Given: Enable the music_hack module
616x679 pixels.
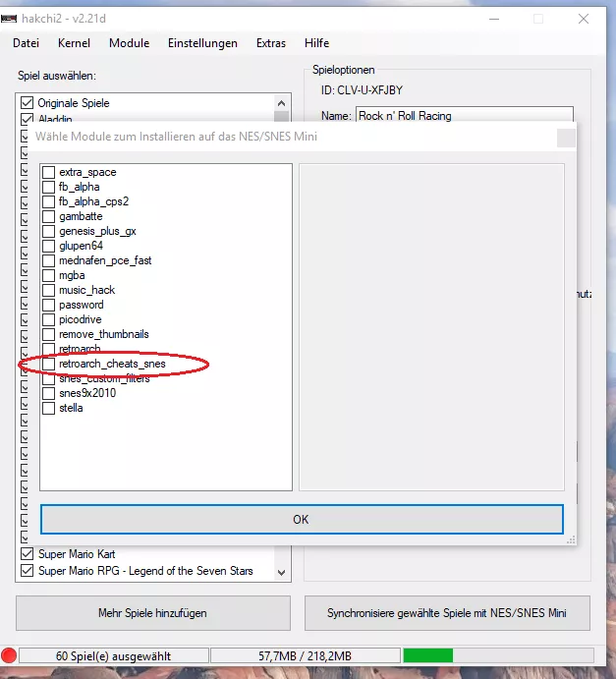Looking at the screenshot, I should click(x=48, y=290).
